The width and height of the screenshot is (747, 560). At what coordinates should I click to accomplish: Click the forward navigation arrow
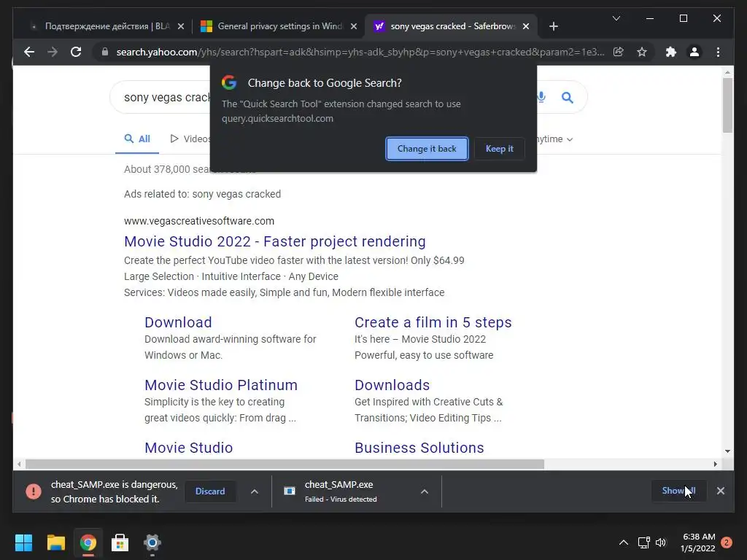[x=53, y=52]
